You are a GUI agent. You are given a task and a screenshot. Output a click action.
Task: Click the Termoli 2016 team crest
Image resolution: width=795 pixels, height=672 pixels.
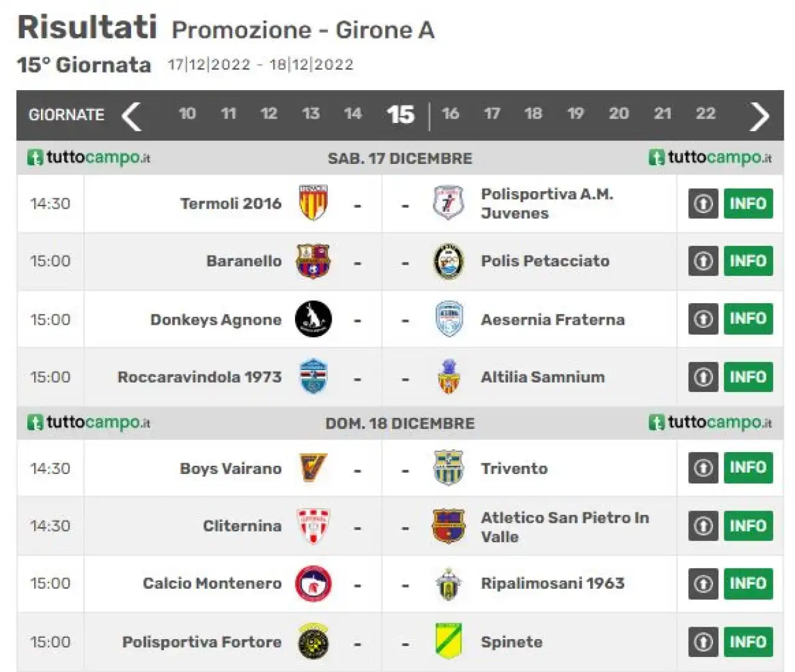(x=313, y=203)
